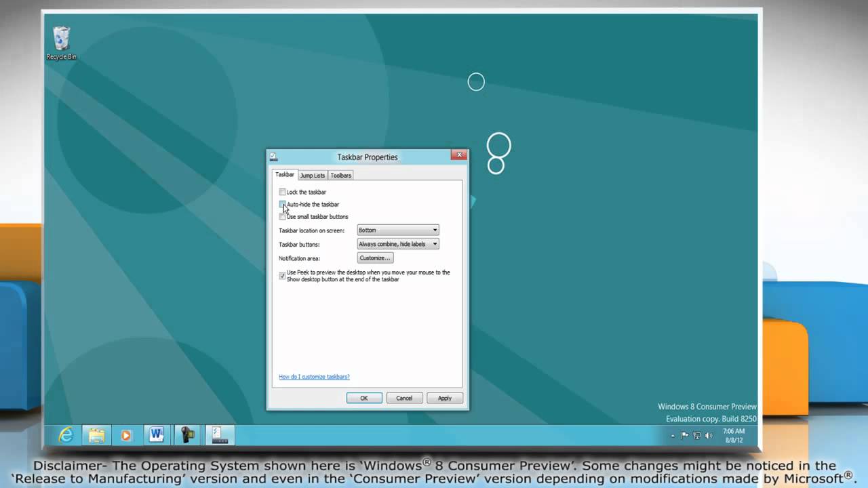Open File Explorer from the taskbar
Screen dimensions: 868x488
(x=96, y=435)
